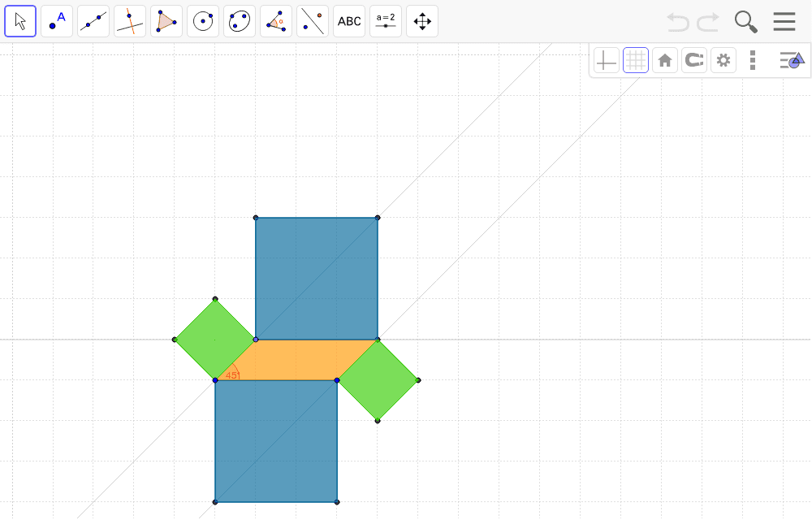This screenshot has height=520, width=812.
Task: Open the magnifier search
Action: (745, 22)
